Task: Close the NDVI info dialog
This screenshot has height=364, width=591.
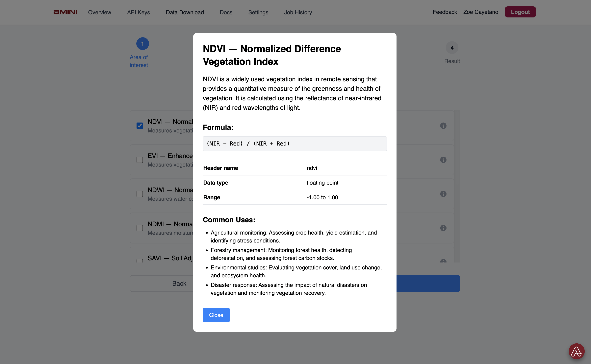Action: (216, 315)
